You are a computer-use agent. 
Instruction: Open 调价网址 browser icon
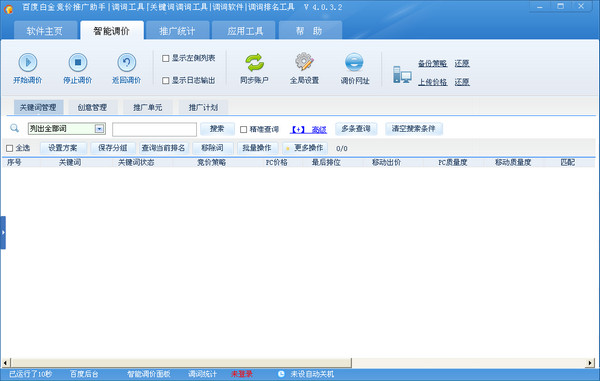[354, 62]
